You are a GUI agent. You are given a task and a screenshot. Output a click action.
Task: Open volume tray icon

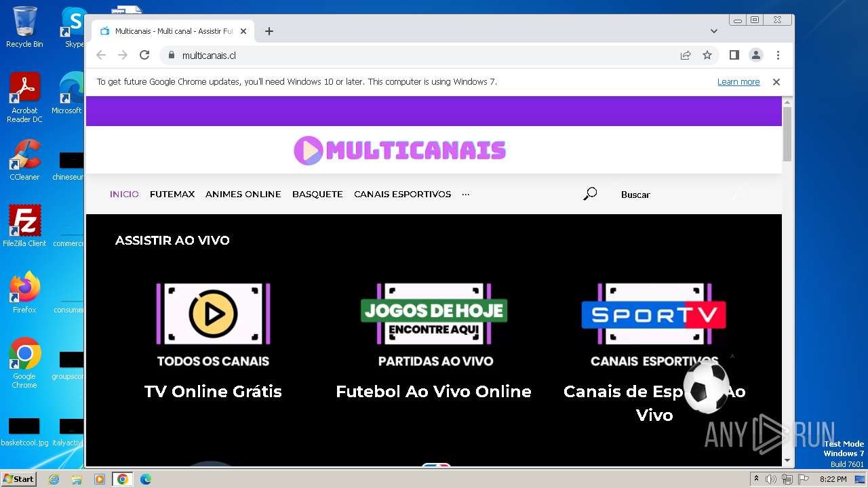click(771, 479)
